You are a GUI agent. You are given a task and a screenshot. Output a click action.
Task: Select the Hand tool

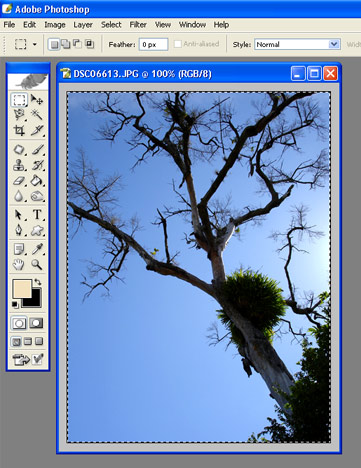tap(19, 265)
